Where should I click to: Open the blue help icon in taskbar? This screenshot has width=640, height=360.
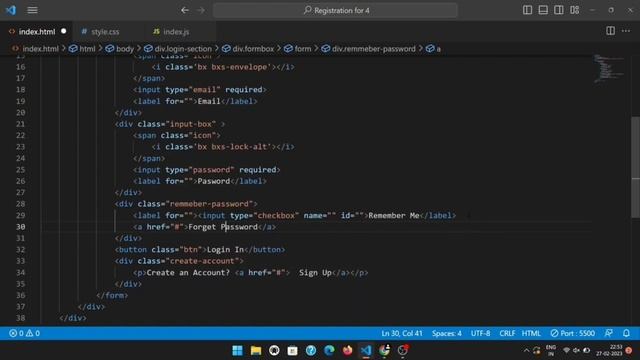(311, 350)
